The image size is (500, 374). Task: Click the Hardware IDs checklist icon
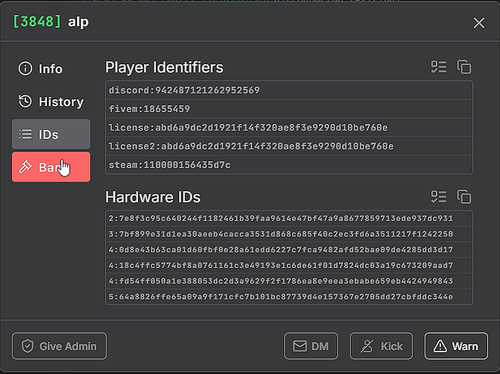pos(438,197)
